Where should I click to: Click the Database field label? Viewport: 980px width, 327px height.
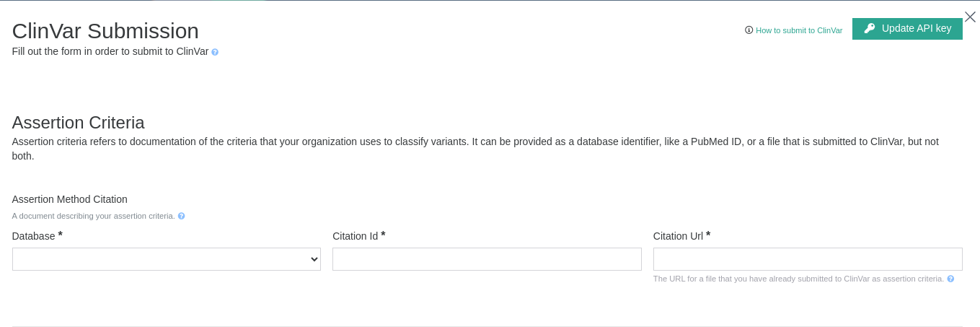(x=34, y=236)
